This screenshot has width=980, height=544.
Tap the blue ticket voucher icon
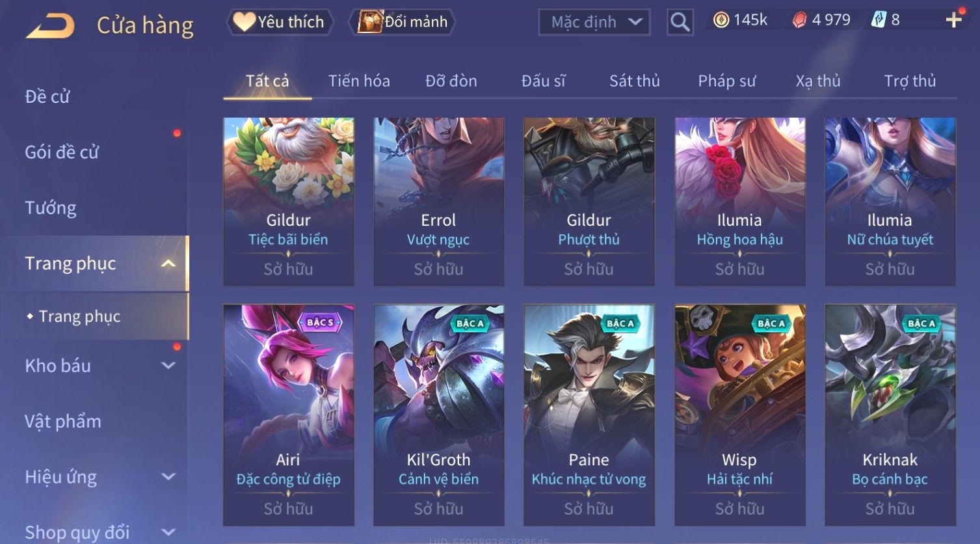[878, 20]
